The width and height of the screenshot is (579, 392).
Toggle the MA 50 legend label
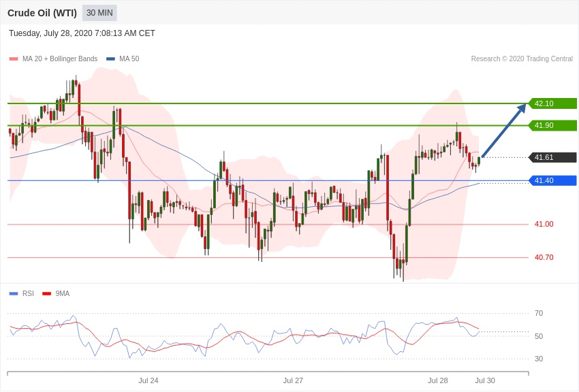pyautogui.click(x=129, y=59)
